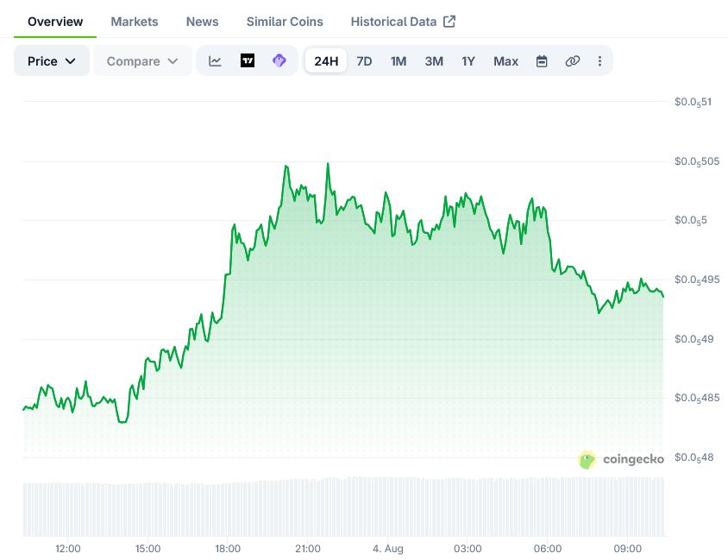Click the $0.0₅485 price axis label
728x560 pixels.
pyautogui.click(x=697, y=398)
